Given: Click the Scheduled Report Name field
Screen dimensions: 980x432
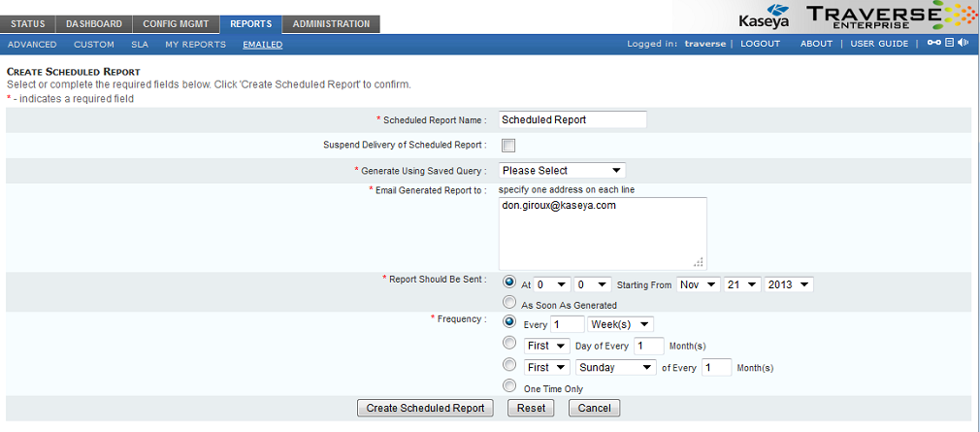Looking at the screenshot, I should [572, 120].
